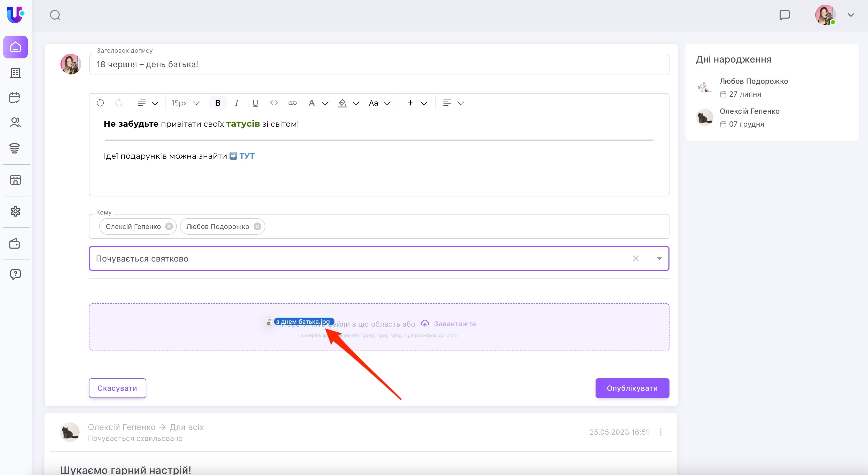Viewport: 868px width, 475px height.
Task: Open the settings gear in sidebar
Action: pyautogui.click(x=15, y=212)
